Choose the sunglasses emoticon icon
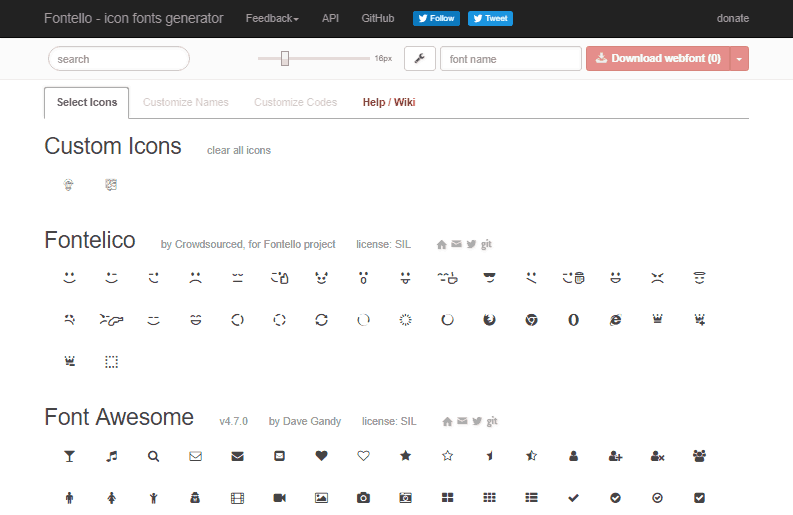This screenshot has width=793, height=515. coord(489,278)
